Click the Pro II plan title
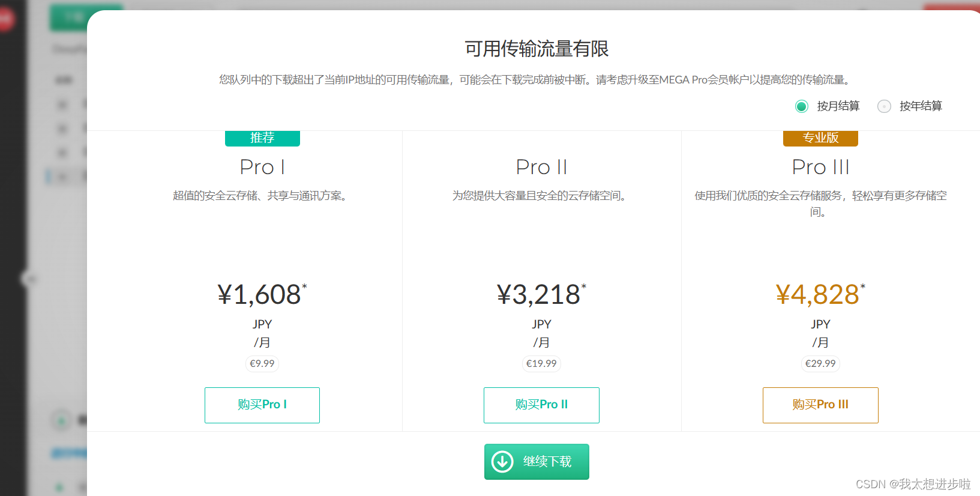980x496 pixels. click(541, 167)
